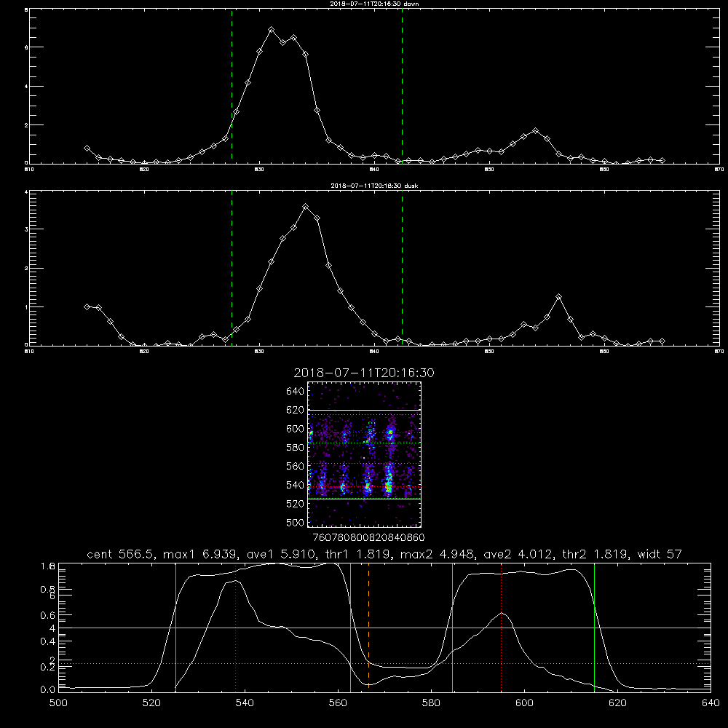Click the '500' x-axis label of the bottom profile plot
728x728 pixels.
(58, 703)
